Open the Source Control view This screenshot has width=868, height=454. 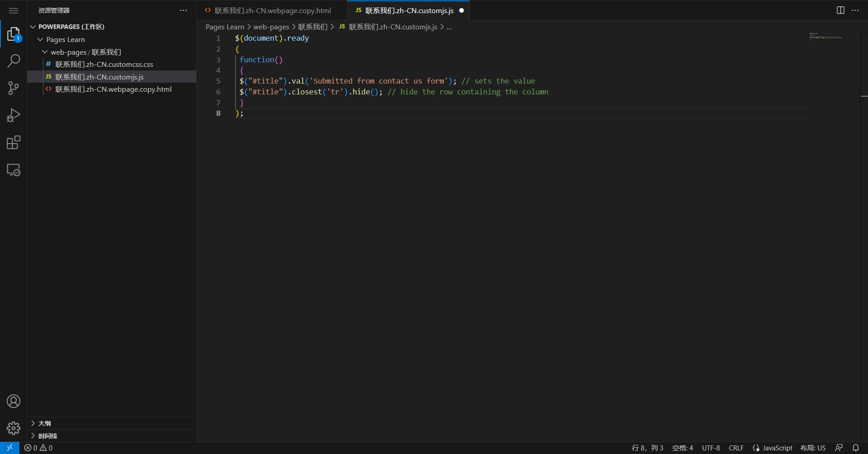pos(14,88)
